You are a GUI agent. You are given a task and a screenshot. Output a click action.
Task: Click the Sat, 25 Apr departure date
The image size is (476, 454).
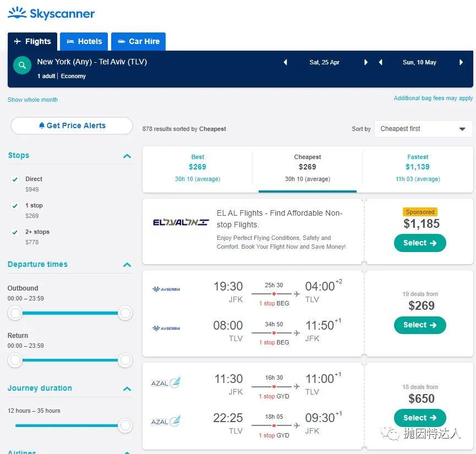[325, 62]
